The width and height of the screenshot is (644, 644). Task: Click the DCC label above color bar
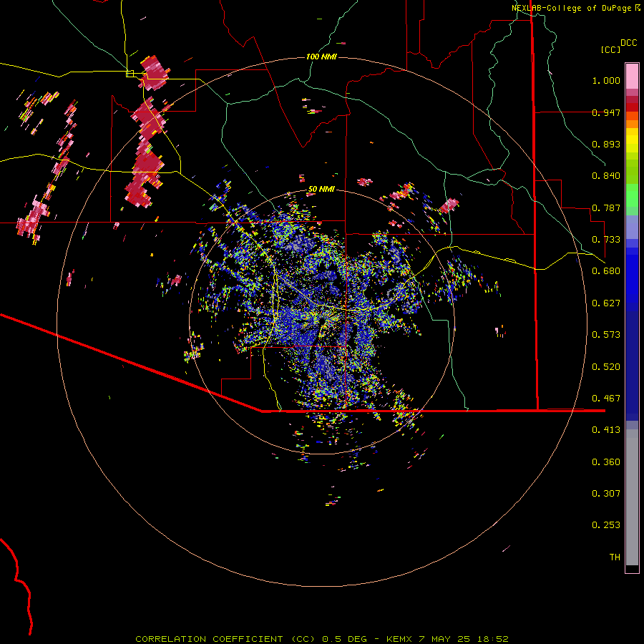coord(628,43)
